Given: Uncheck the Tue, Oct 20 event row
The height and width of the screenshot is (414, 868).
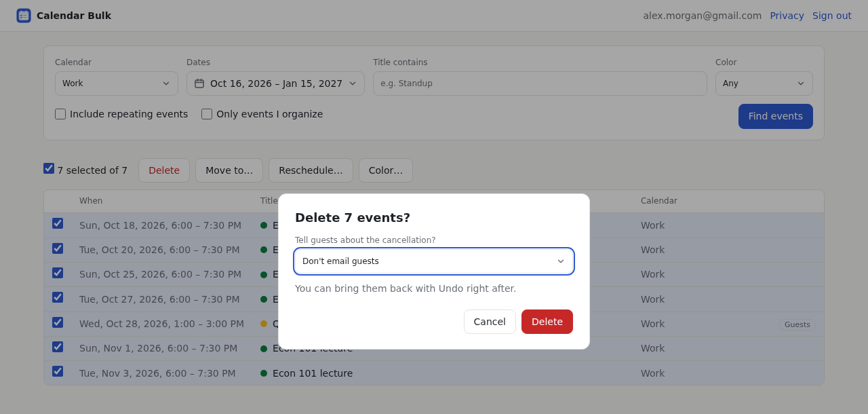Looking at the screenshot, I should (x=58, y=248).
